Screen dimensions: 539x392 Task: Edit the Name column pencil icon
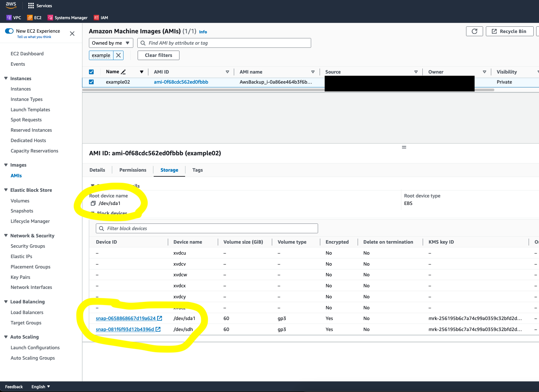123,72
